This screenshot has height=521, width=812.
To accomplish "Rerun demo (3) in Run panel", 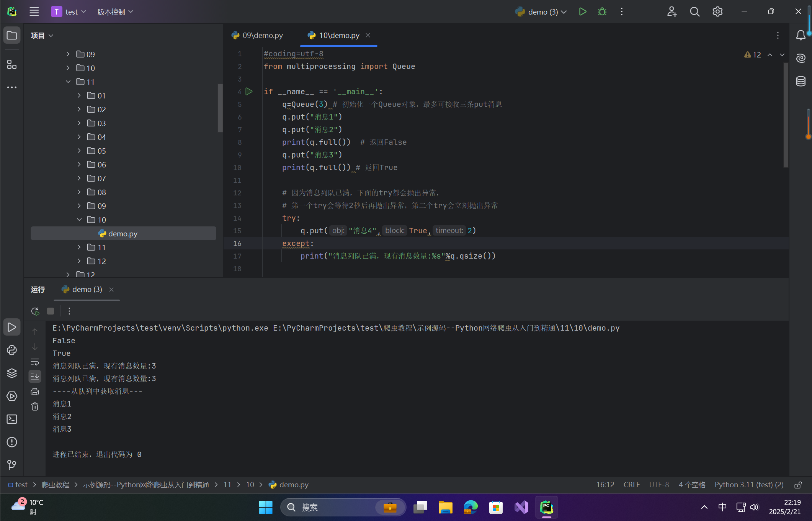I will [35, 311].
